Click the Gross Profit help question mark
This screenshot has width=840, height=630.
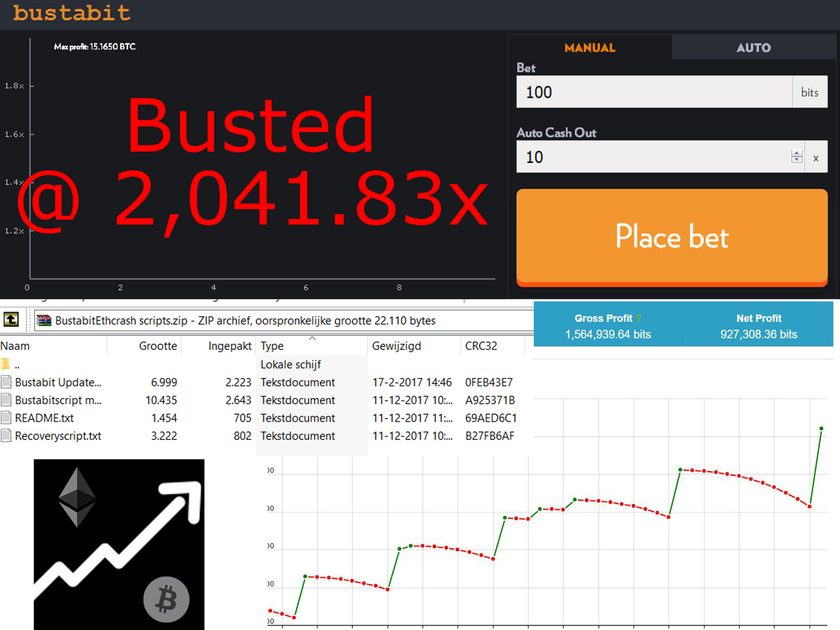pyautogui.click(x=638, y=318)
